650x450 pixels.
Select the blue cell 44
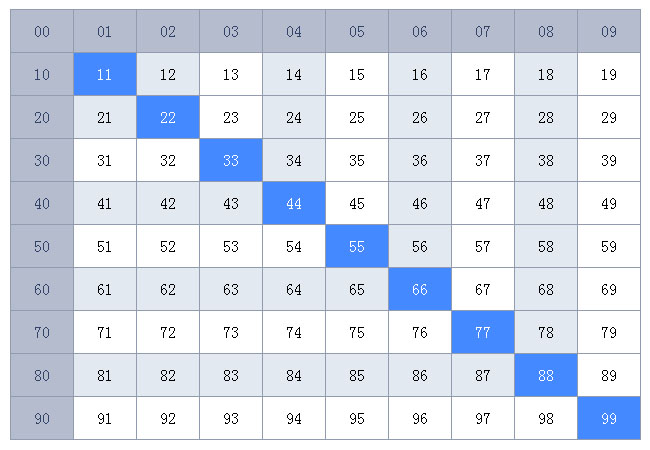[x=294, y=204]
